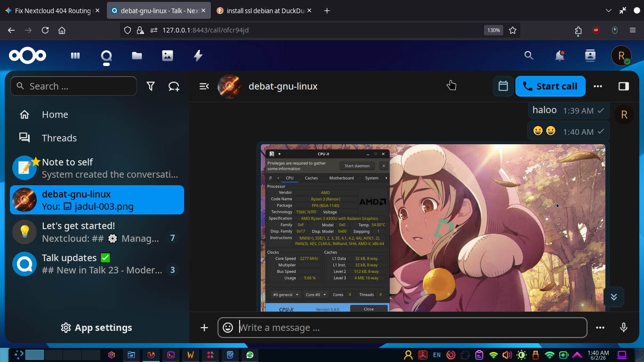The image size is (644, 362).
Task: Open tracking protection shield icon
Action: point(127,30)
